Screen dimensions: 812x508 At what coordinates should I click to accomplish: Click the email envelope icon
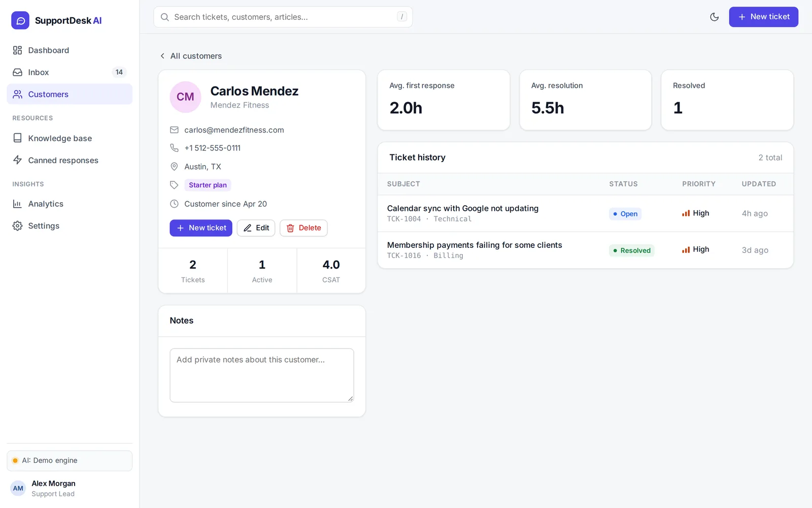coord(174,130)
